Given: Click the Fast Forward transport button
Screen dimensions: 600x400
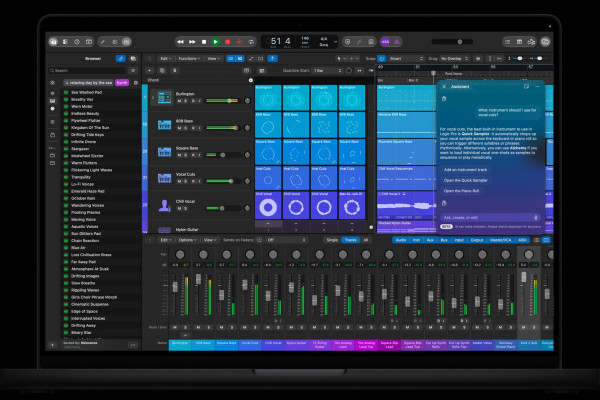Looking at the screenshot, I should [x=192, y=42].
